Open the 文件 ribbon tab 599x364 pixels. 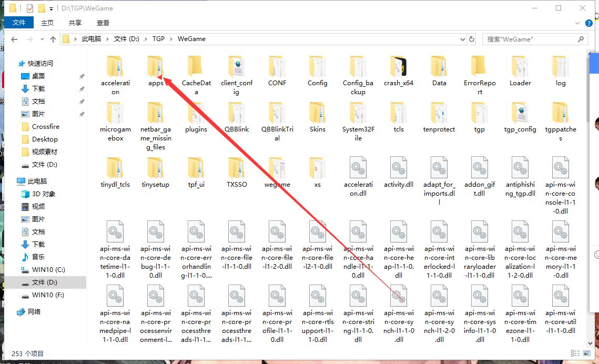19,23
